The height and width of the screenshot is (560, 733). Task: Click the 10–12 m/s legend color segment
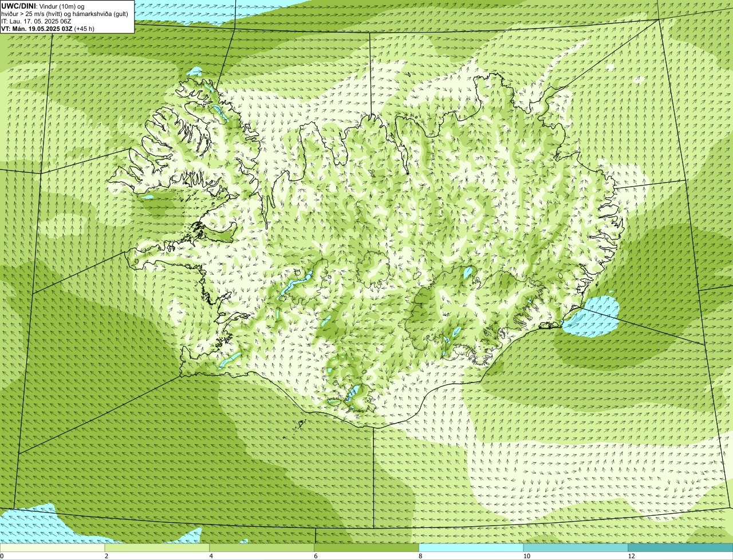tap(576, 547)
